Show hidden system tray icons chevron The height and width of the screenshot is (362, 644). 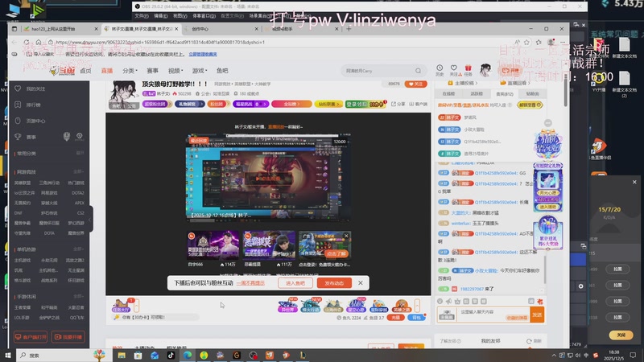[x=554, y=355]
